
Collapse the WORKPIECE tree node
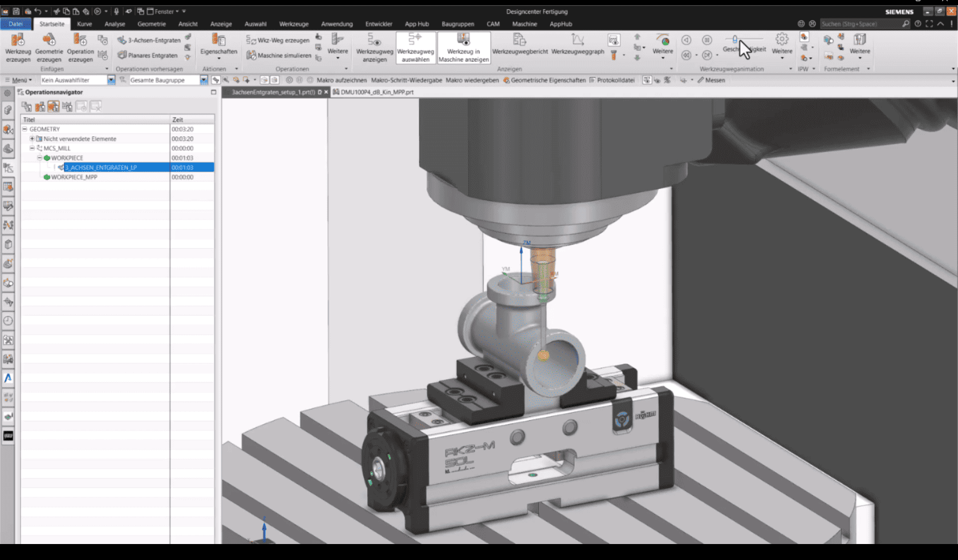pos(39,158)
